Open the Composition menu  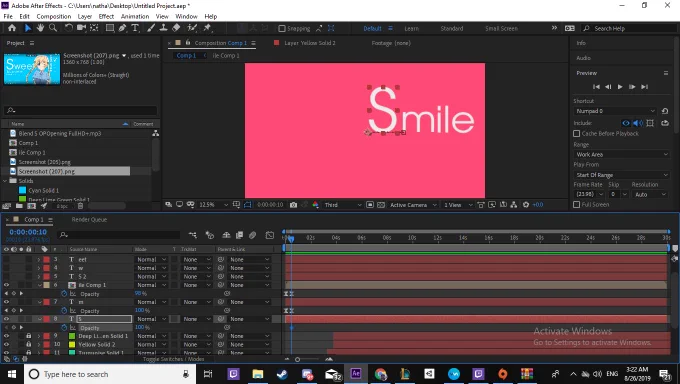point(54,16)
